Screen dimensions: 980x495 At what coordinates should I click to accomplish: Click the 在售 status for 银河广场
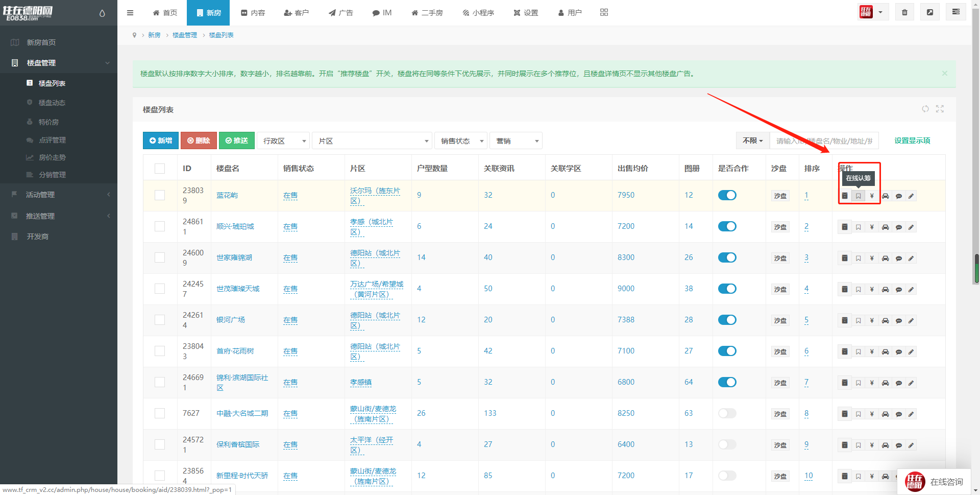click(x=290, y=320)
